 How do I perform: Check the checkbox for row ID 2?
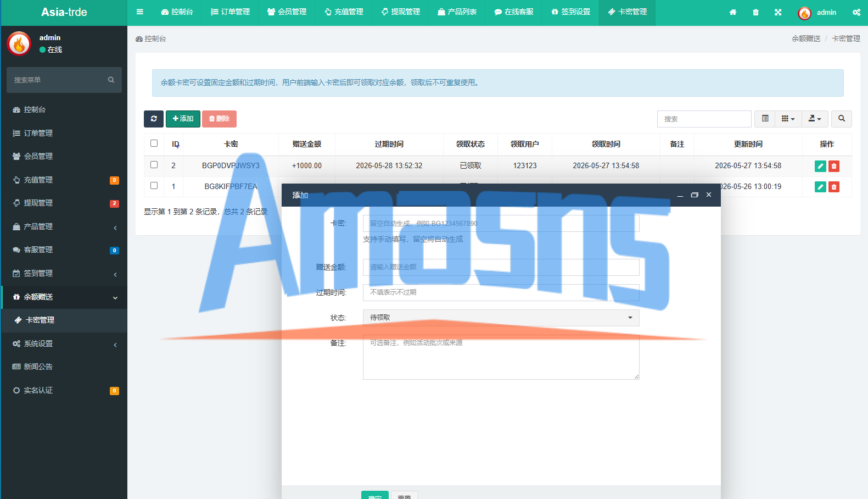pos(154,165)
